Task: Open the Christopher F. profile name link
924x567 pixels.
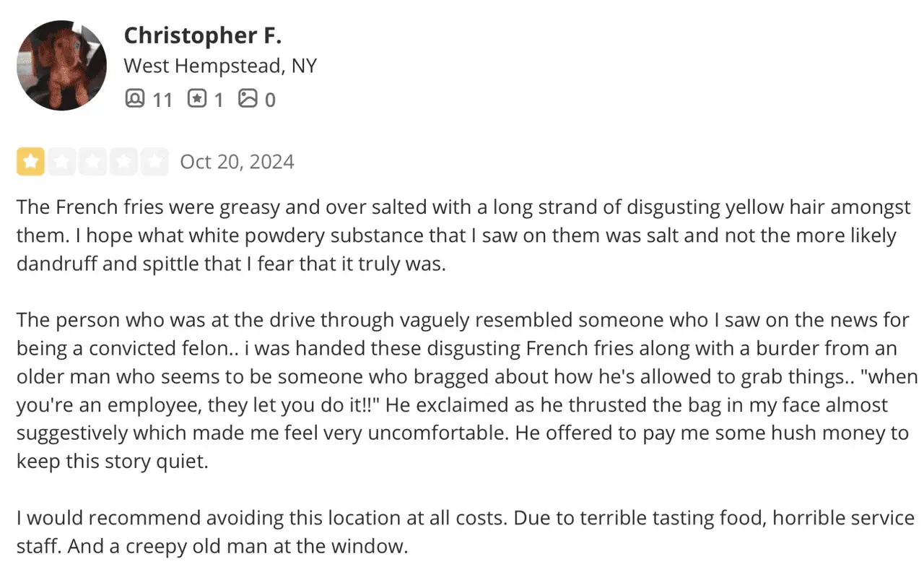Action: tap(202, 35)
